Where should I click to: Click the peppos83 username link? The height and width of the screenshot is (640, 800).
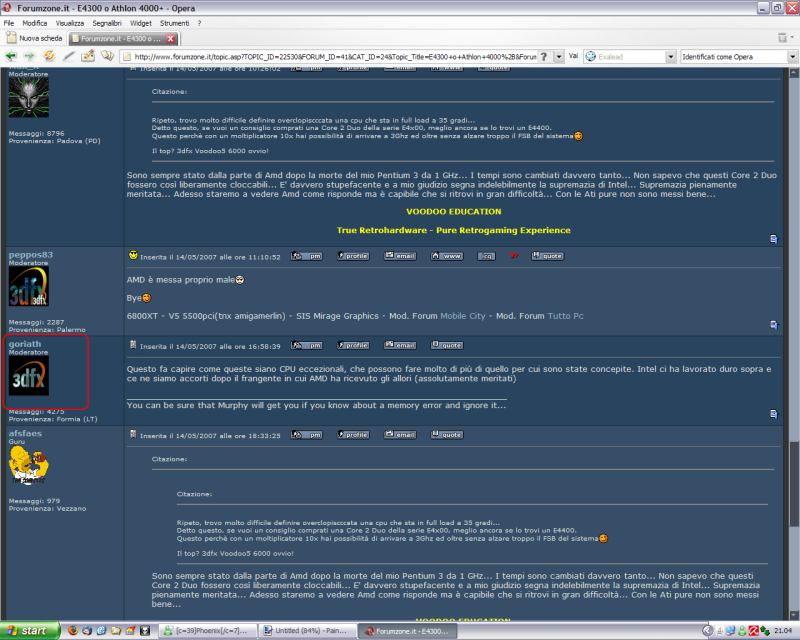30,255
